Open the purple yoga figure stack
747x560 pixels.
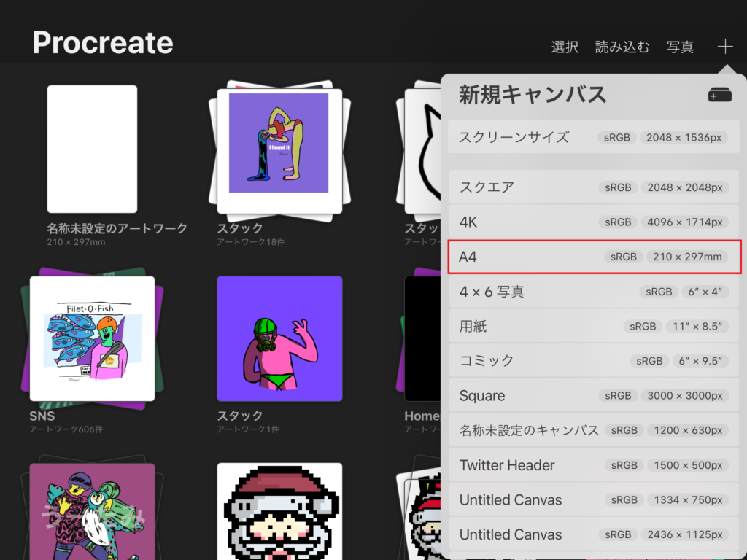(x=279, y=149)
